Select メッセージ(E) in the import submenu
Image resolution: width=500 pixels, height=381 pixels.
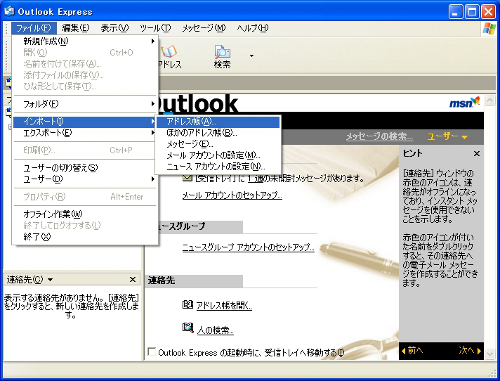click(218, 144)
